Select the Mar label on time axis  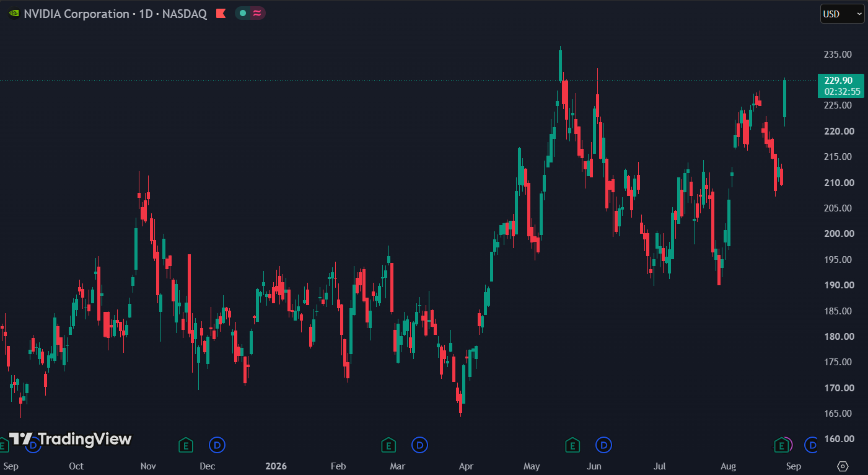point(398,466)
